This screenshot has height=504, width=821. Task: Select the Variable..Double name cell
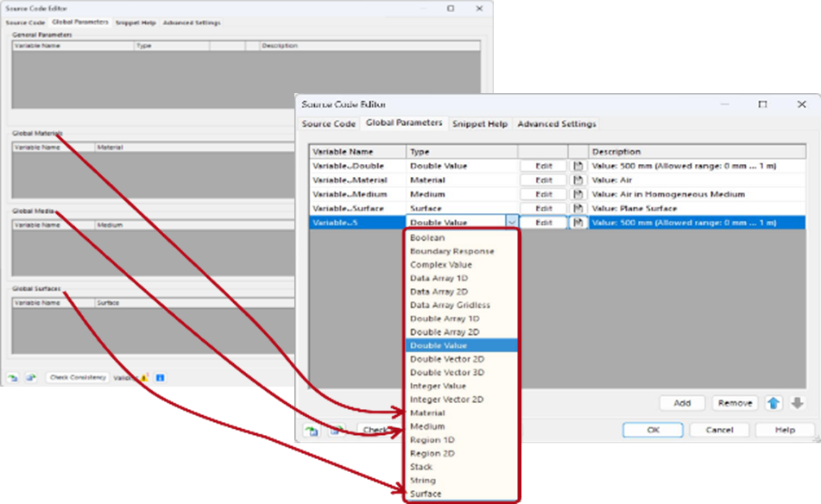point(357,166)
